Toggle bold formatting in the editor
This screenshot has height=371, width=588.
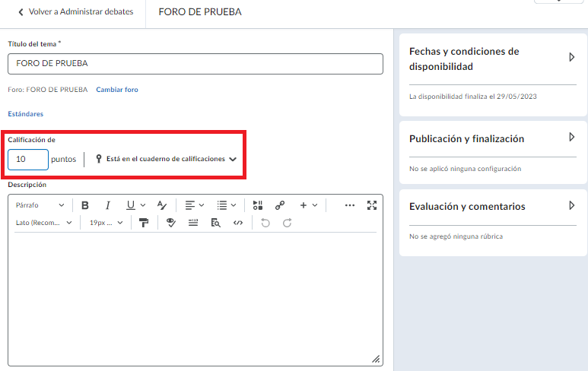[85, 205]
